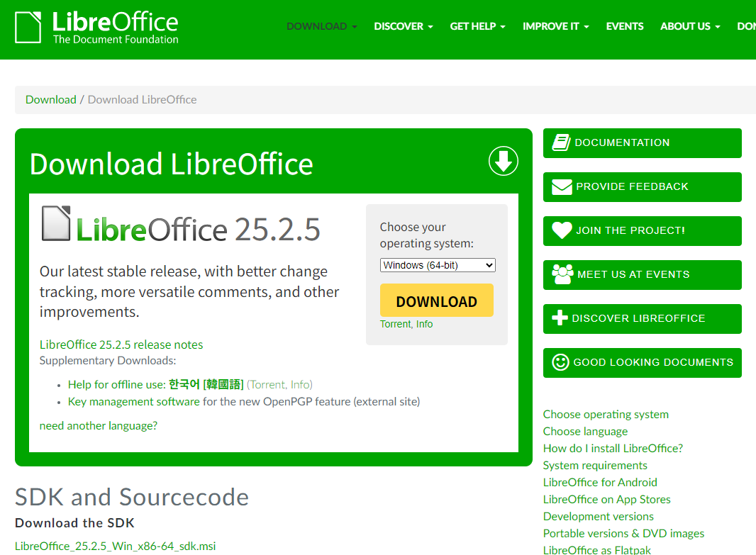Click the Join the Project button text
This screenshot has height=555, width=756.
click(630, 230)
